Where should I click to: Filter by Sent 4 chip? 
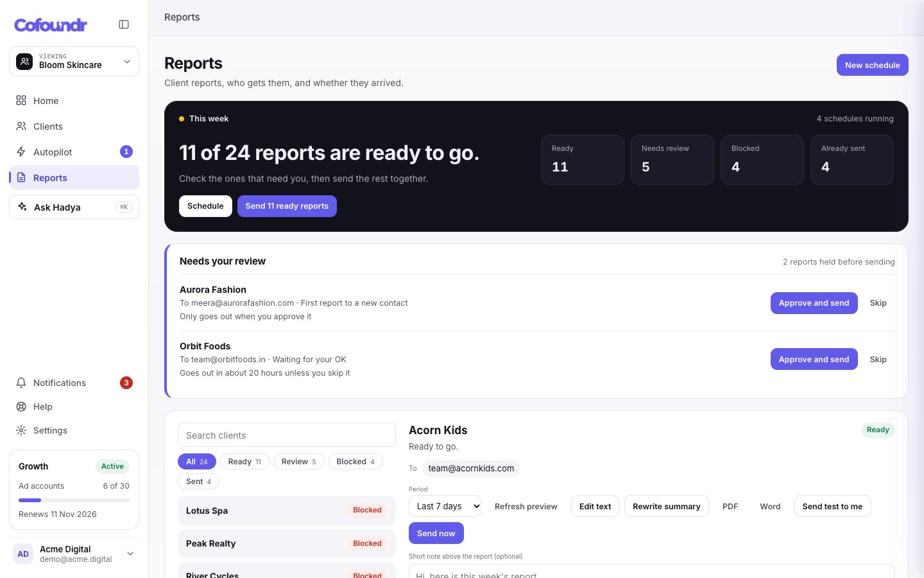tap(198, 482)
